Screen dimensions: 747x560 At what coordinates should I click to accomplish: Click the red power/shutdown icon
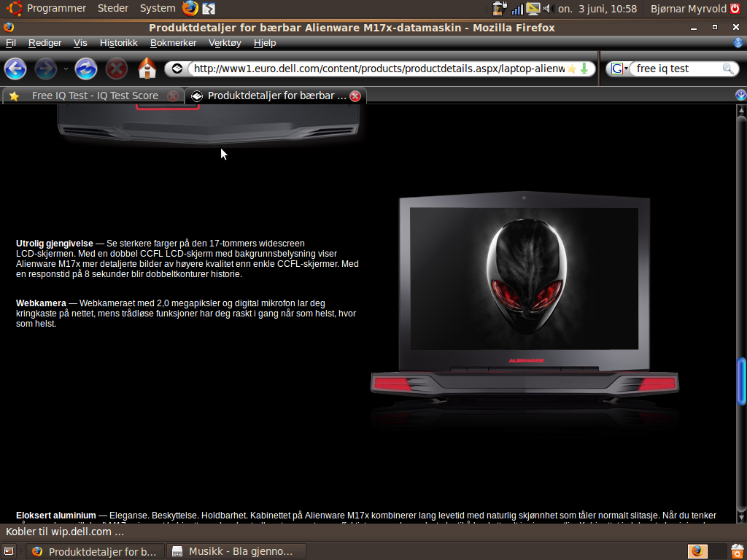(x=737, y=9)
